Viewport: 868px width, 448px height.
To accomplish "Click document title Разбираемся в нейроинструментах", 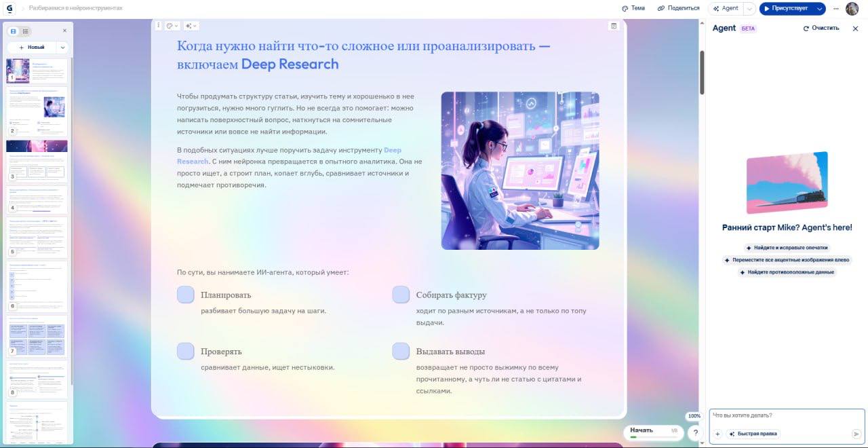I will [76, 8].
